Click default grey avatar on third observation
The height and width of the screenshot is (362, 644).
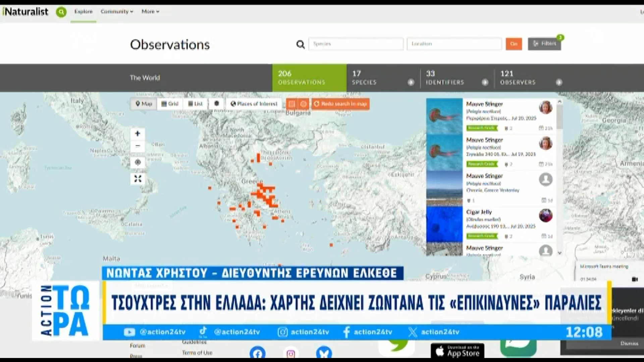click(546, 179)
